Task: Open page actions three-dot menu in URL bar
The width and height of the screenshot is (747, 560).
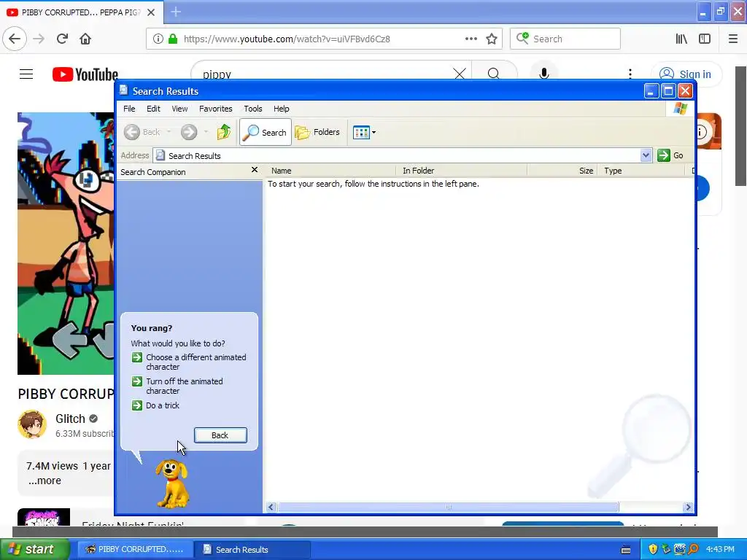Action: click(x=471, y=39)
